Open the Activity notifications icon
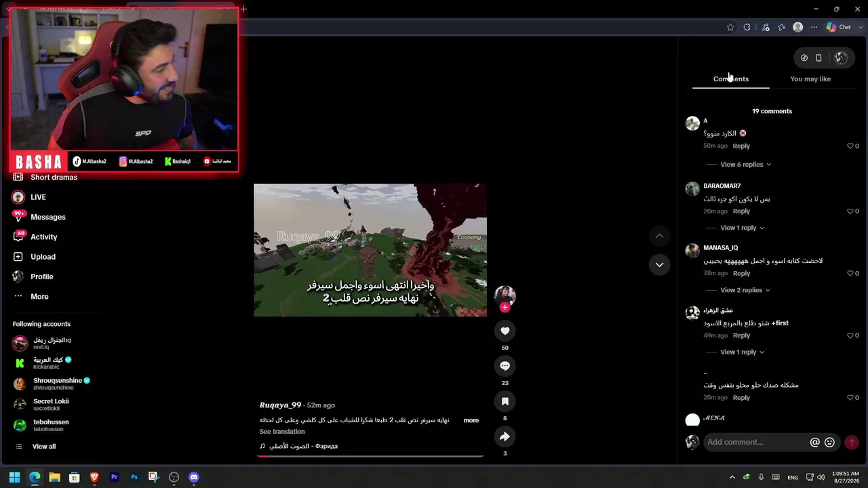The image size is (868, 488). 18,237
